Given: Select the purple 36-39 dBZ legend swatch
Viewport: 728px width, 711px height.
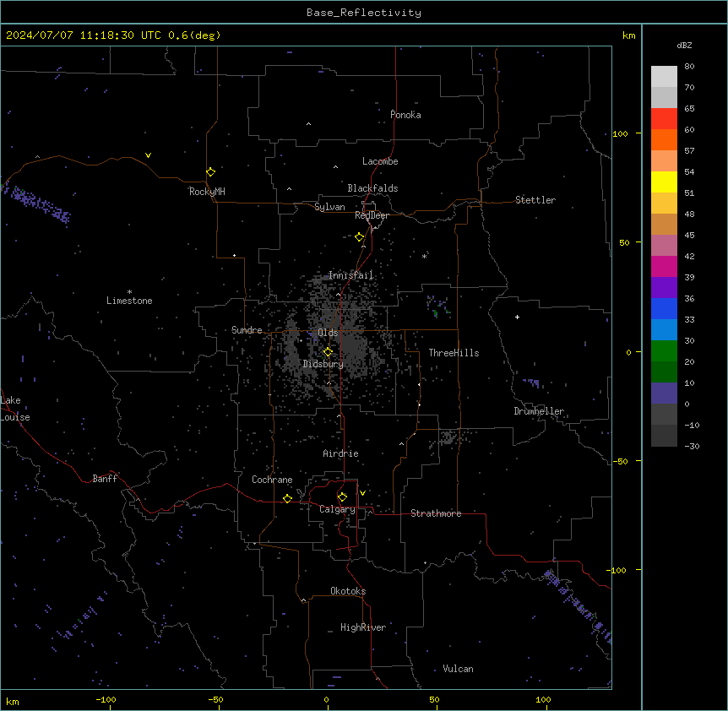Looking at the screenshot, I should 664,288.
